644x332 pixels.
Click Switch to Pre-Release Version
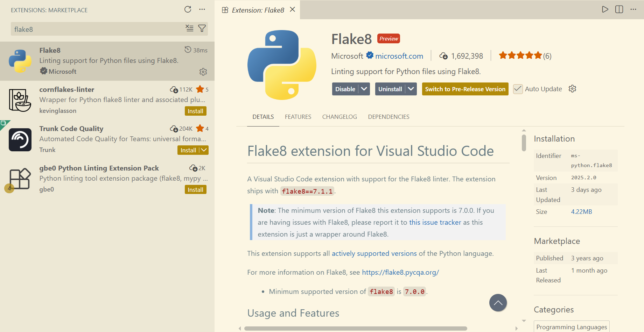(x=465, y=89)
